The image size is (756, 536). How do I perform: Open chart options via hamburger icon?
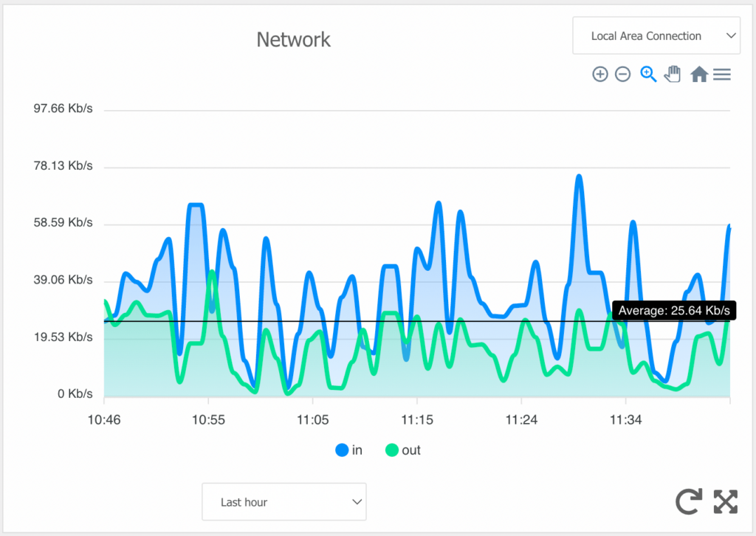tap(722, 74)
